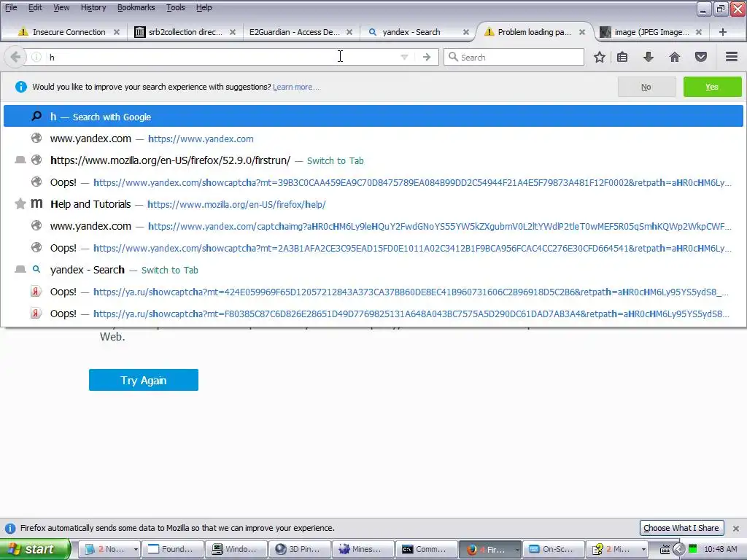Click the back arrow navigation button
Screen dimensions: 747x560
(15, 57)
